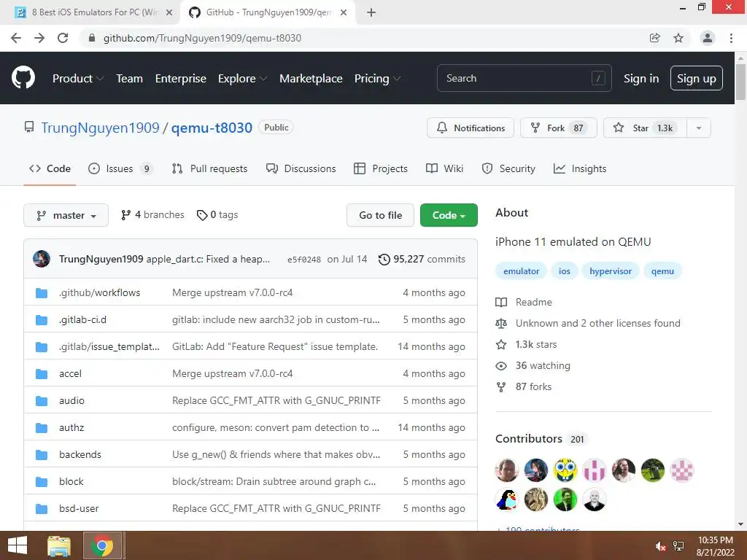
Task: Select the qemu topic tag
Action: (x=662, y=271)
